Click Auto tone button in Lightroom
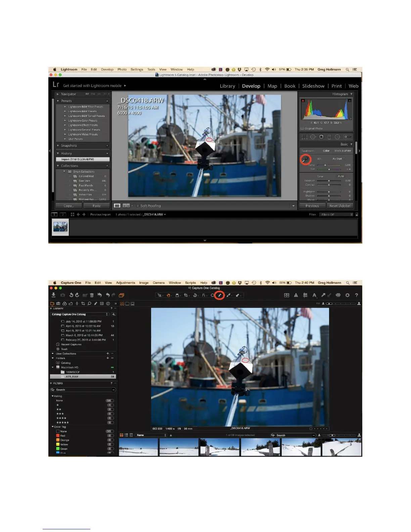Image resolution: width=411 pixels, height=532 pixels. (341, 176)
